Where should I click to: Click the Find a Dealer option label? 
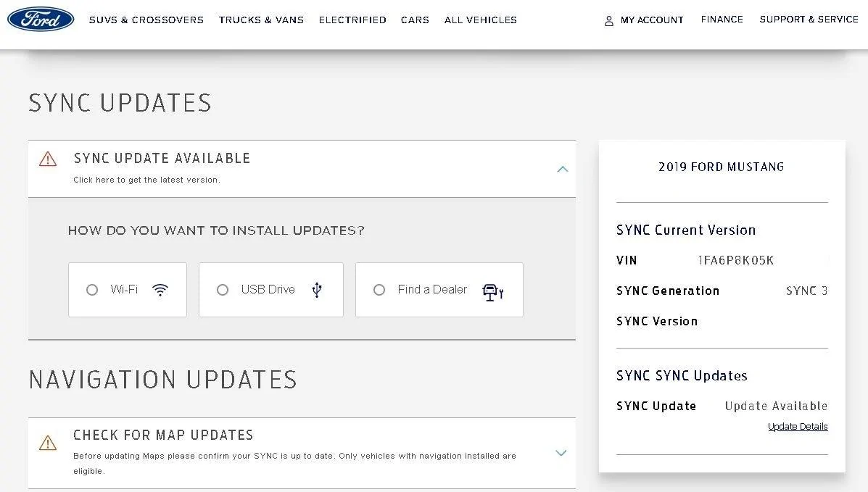point(432,289)
